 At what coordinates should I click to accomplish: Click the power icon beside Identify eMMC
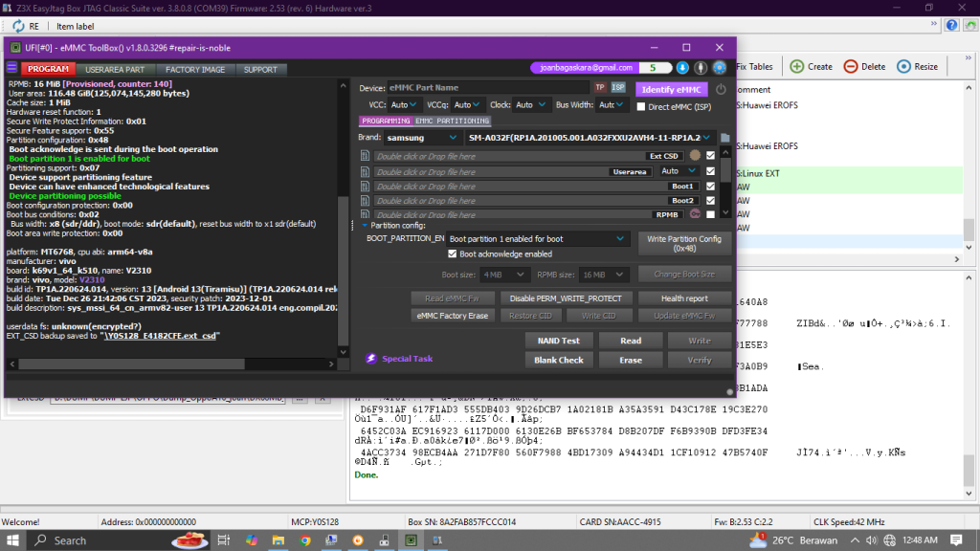pos(721,89)
